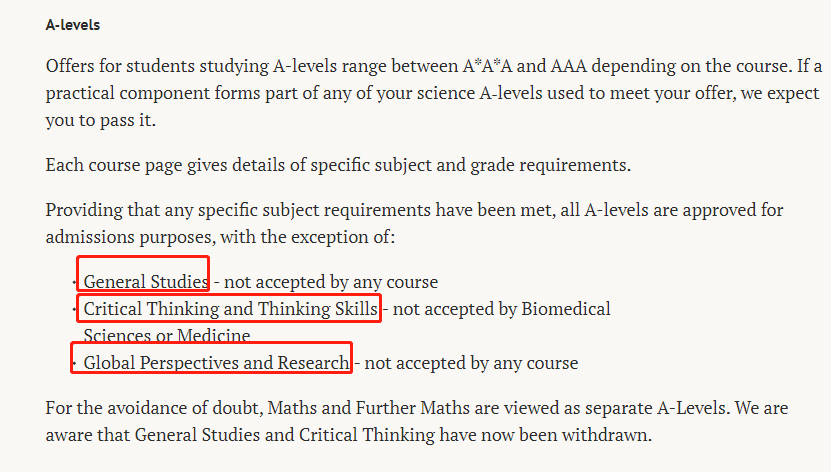Click "not accepted by Biomedical" text
The width and height of the screenshot is (831, 472).
[501, 309]
